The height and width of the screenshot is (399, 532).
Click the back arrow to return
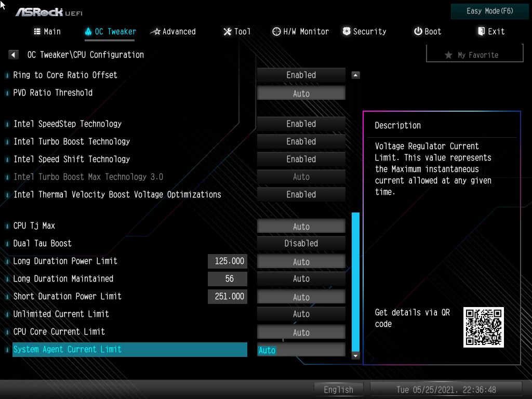click(13, 54)
